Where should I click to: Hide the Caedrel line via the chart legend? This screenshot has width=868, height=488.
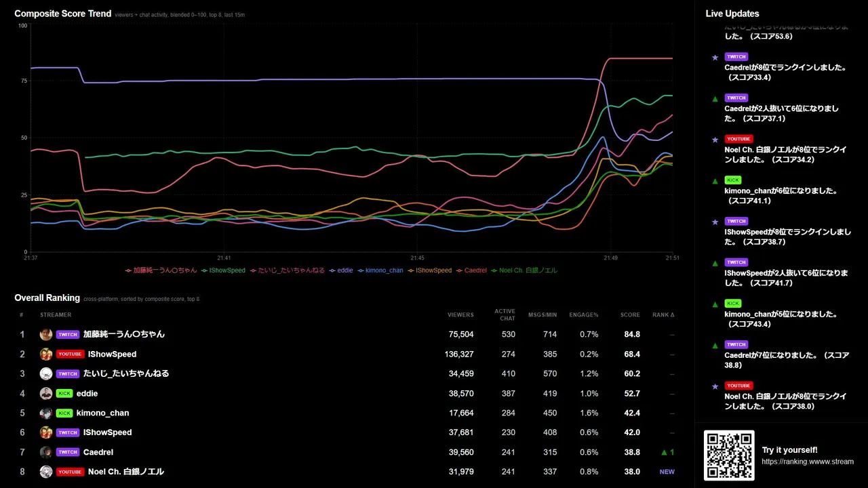471,270
